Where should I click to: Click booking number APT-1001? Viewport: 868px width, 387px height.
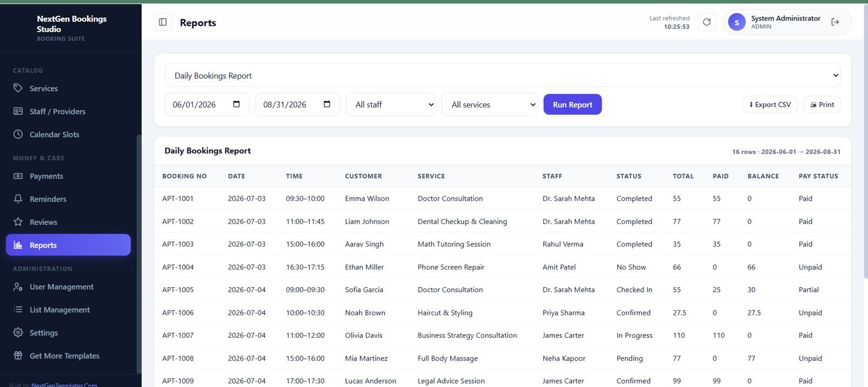[x=178, y=198]
